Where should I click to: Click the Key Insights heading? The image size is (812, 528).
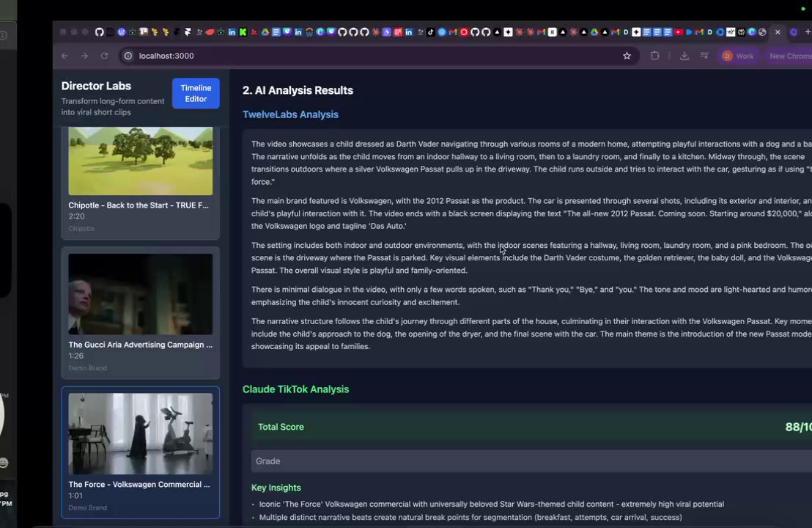(x=276, y=488)
